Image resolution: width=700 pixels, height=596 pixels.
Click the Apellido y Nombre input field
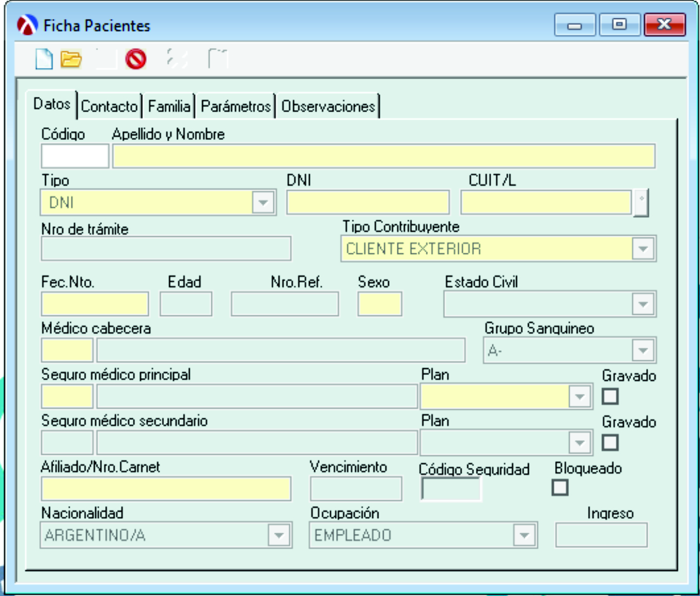383,156
